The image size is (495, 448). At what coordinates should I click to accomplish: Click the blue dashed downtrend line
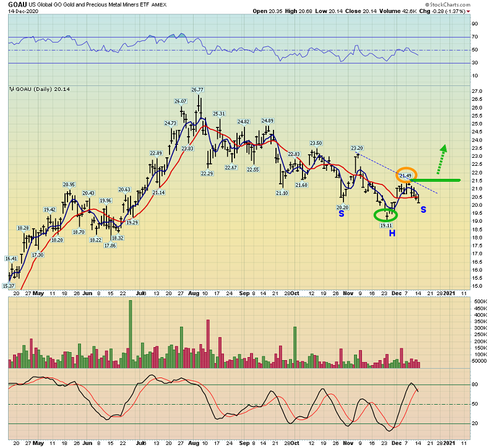pyautogui.click(x=402, y=174)
